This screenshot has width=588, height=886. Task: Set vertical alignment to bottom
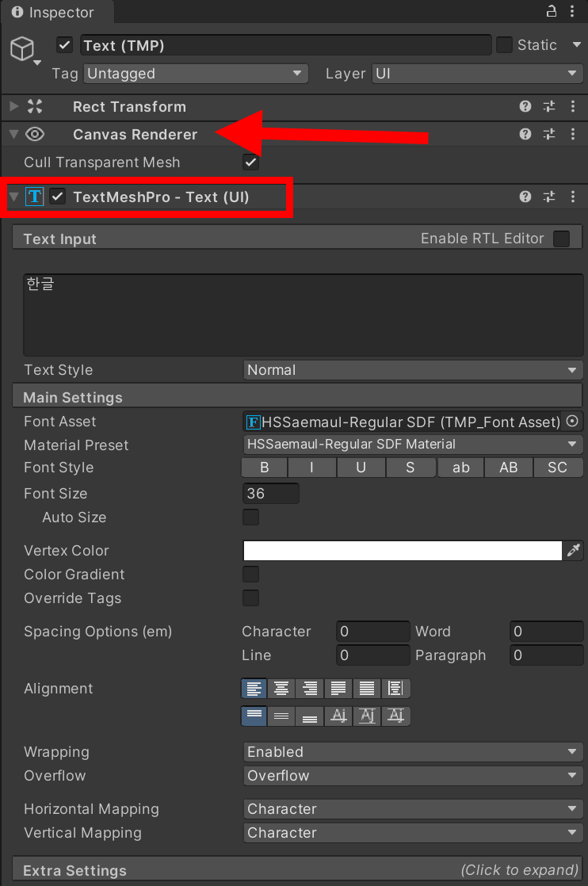[310, 716]
